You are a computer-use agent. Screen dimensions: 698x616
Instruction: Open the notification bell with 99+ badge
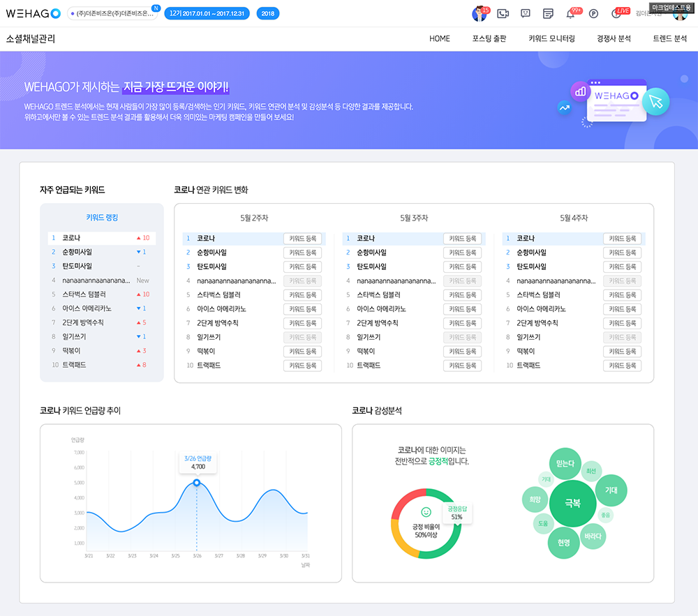(571, 14)
